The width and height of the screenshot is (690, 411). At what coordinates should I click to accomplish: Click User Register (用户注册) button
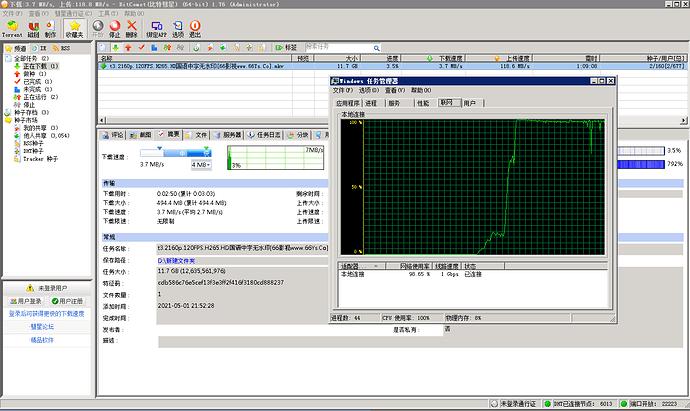click(67, 301)
